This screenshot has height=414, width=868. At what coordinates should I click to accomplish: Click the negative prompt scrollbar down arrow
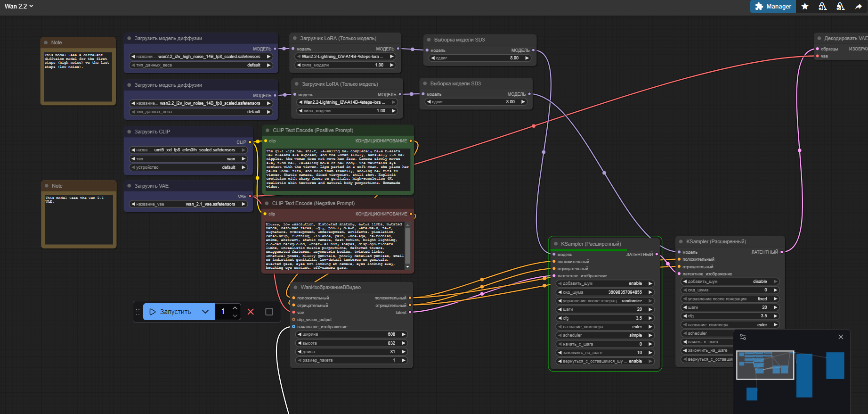[407, 267]
